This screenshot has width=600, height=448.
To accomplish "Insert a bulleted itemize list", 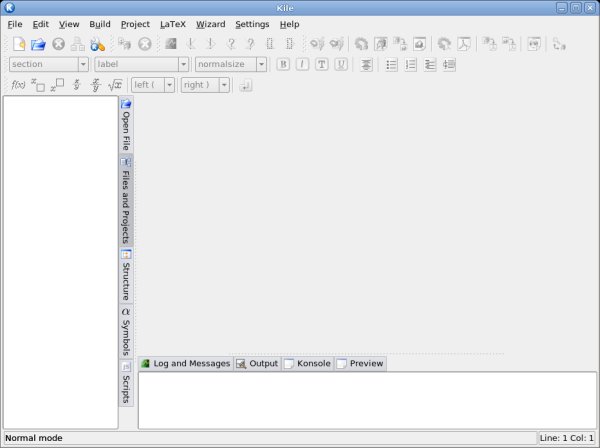I will (391, 64).
